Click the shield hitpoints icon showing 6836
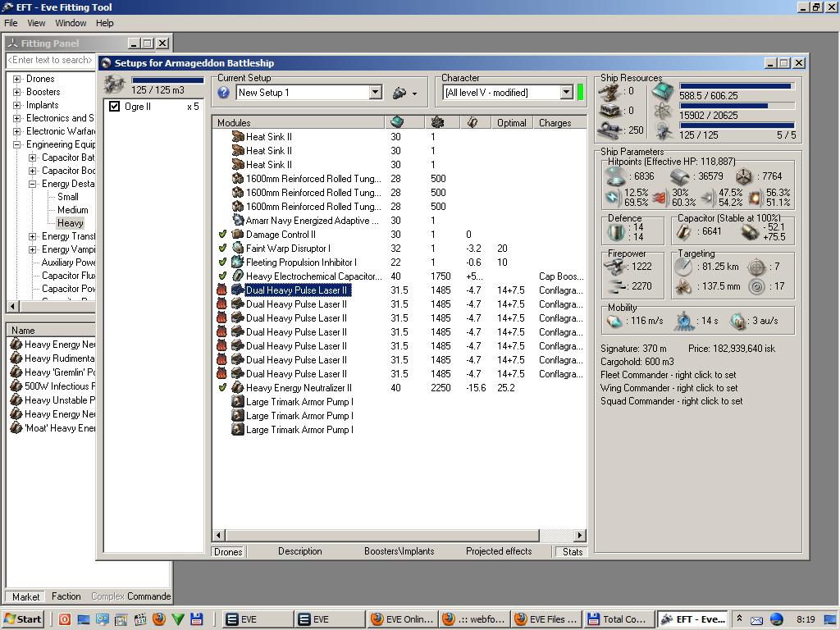This screenshot has height=630, width=840. click(x=615, y=176)
